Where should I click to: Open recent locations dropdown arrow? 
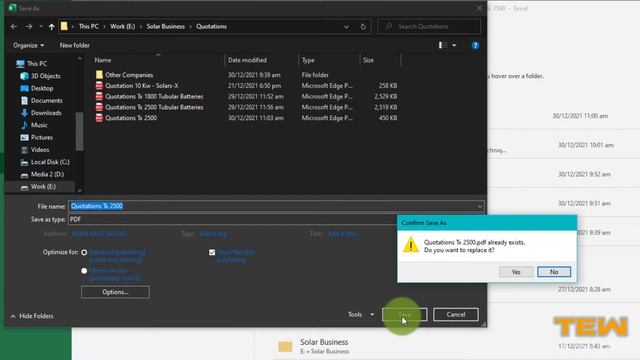(x=41, y=27)
